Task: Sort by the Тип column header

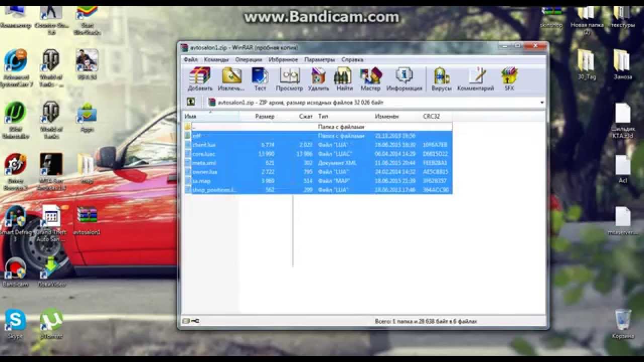Action: coord(344,116)
